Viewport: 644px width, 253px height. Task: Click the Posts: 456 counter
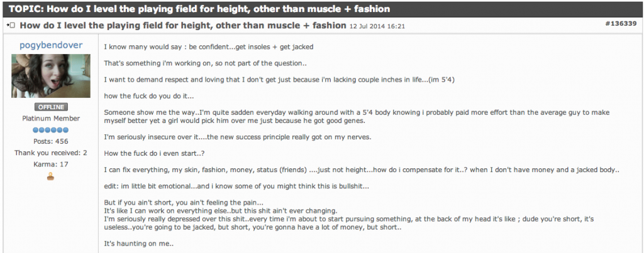pyautogui.click(x=51, y=141)
